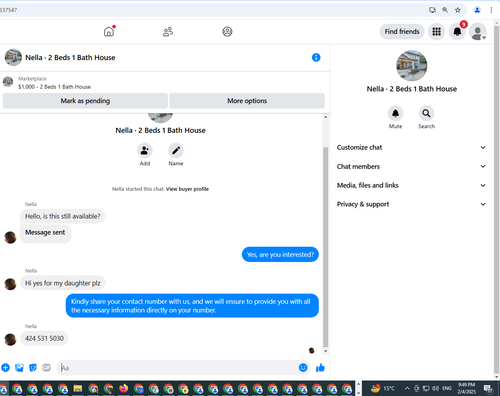Open the View buyer profile link
Screen dimensions: 500x396
click(x=187, y=189)
